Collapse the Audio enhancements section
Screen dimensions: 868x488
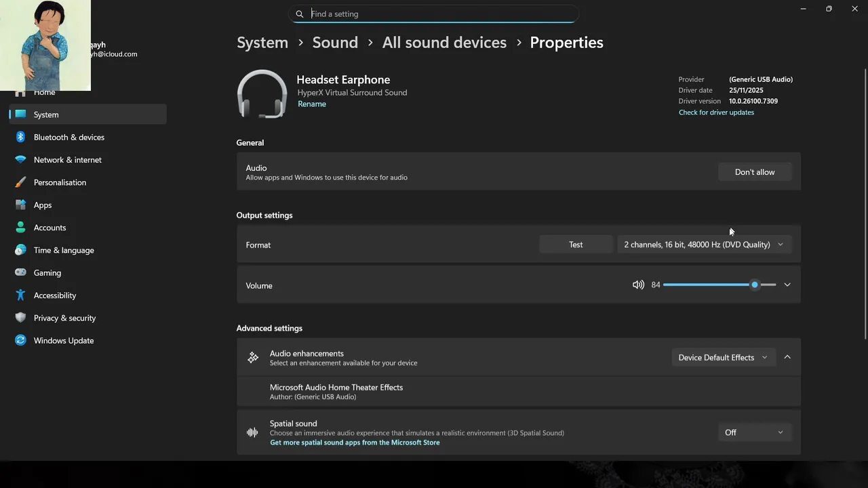pyautogui.click(x=787, y=357)
